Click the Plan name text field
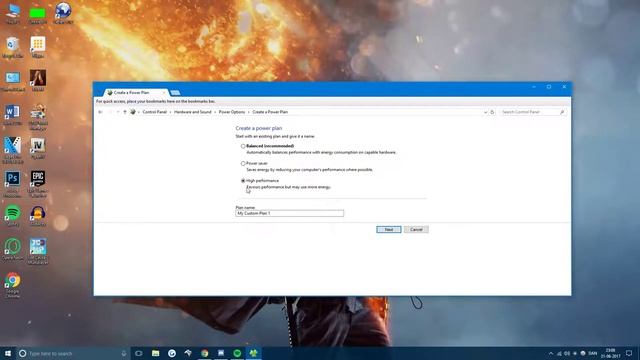This screenshot has height=360, width=640. (289, 213)
